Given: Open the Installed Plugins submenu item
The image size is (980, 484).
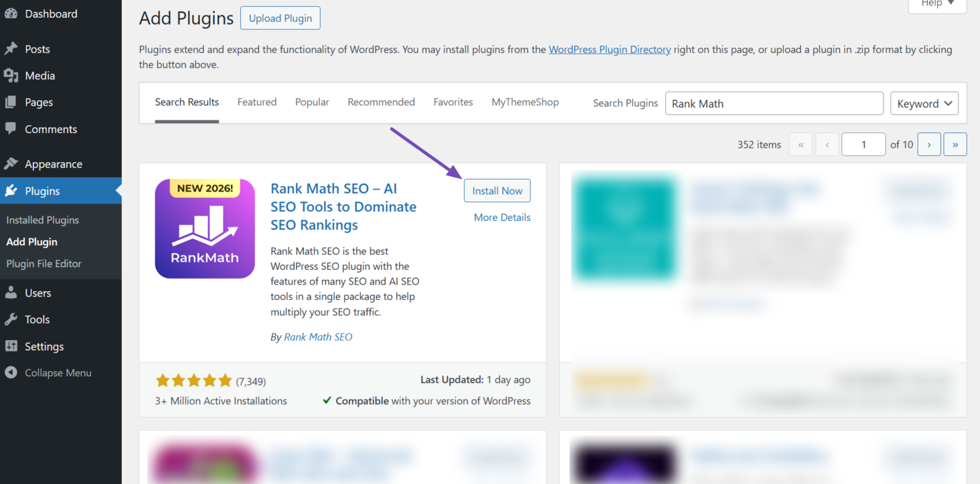Looking at the screenshot, I should [43, 220].
